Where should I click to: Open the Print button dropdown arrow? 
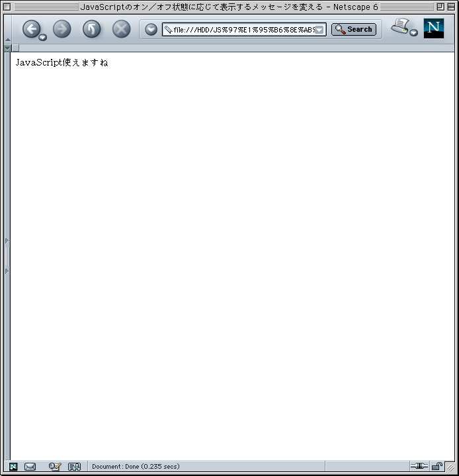tap(414, 33)
